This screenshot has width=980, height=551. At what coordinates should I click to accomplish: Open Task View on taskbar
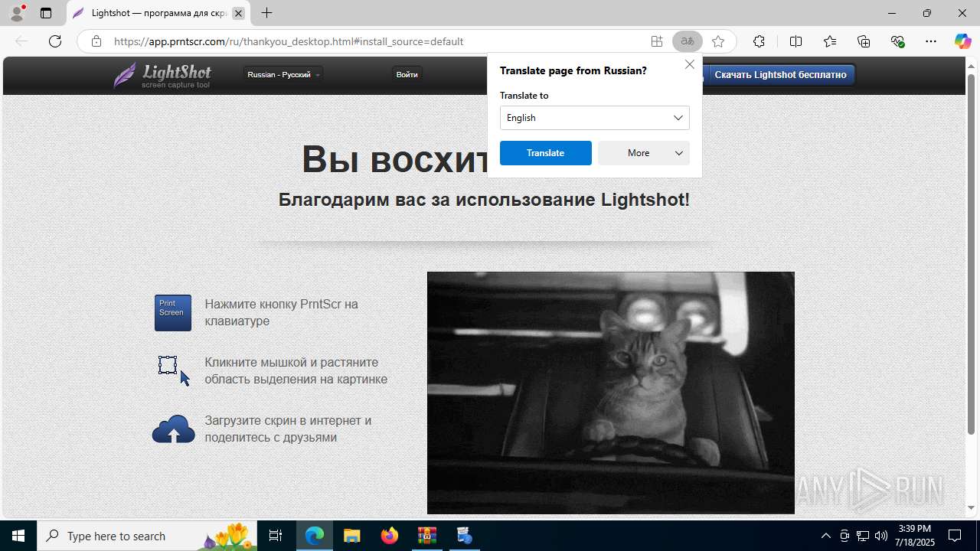tap(276, 536)
